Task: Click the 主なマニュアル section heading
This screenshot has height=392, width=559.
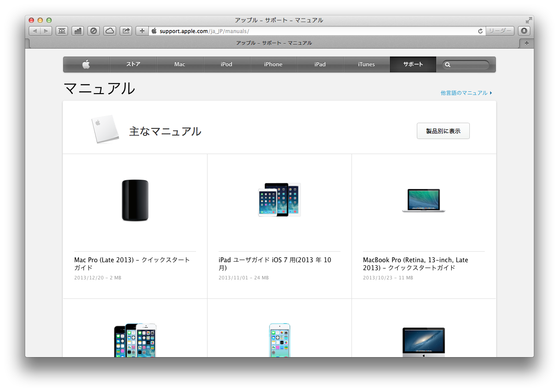Action: pyautogui.click(x=165, y=132)
